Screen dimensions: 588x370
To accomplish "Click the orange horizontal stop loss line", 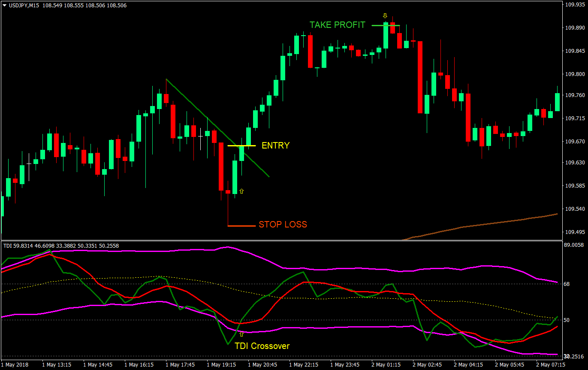I will (x=241, y=226).
